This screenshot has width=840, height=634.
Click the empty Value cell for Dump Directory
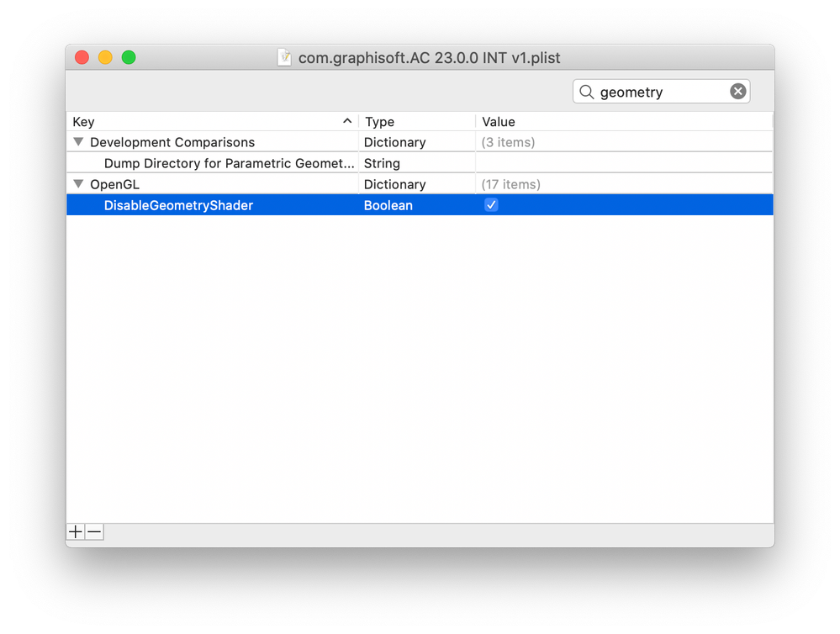tap(622, 163)
